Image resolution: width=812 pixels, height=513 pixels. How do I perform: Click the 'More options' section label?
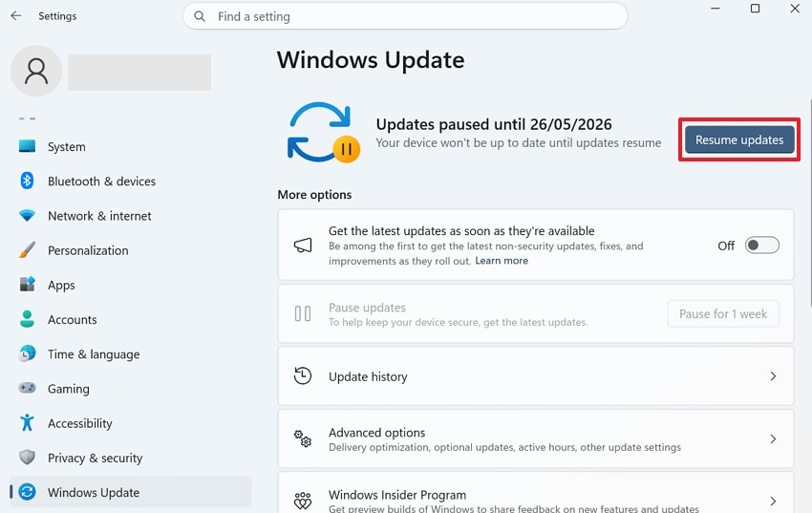[314, 195]
